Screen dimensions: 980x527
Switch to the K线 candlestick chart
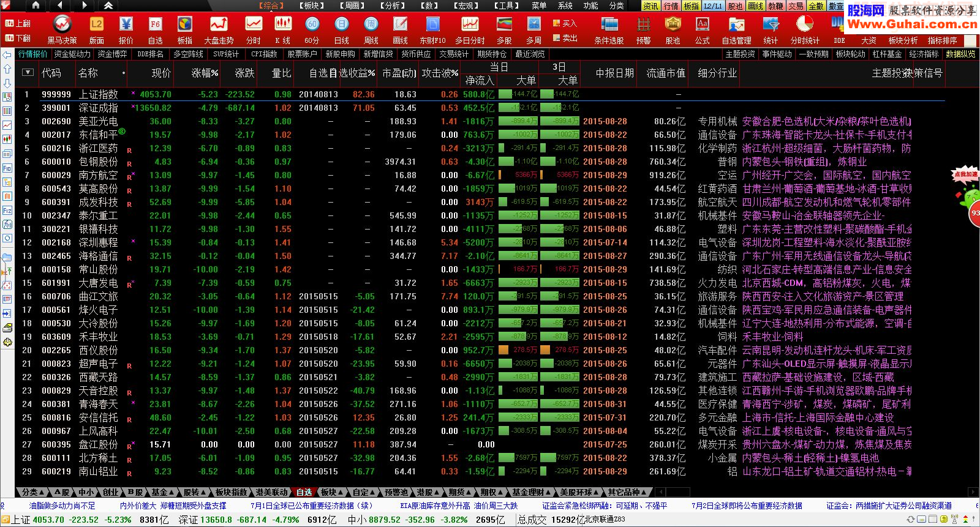click(282, 29)
